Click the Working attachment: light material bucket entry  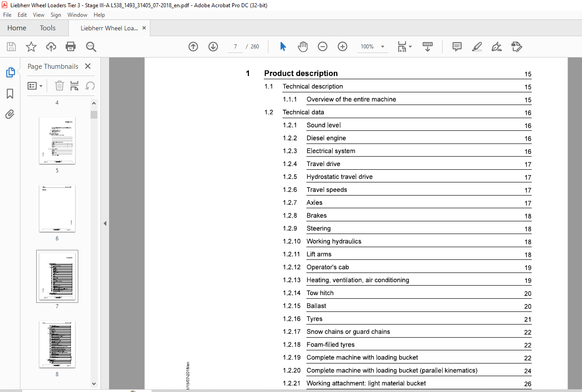(x=366, y=383)
